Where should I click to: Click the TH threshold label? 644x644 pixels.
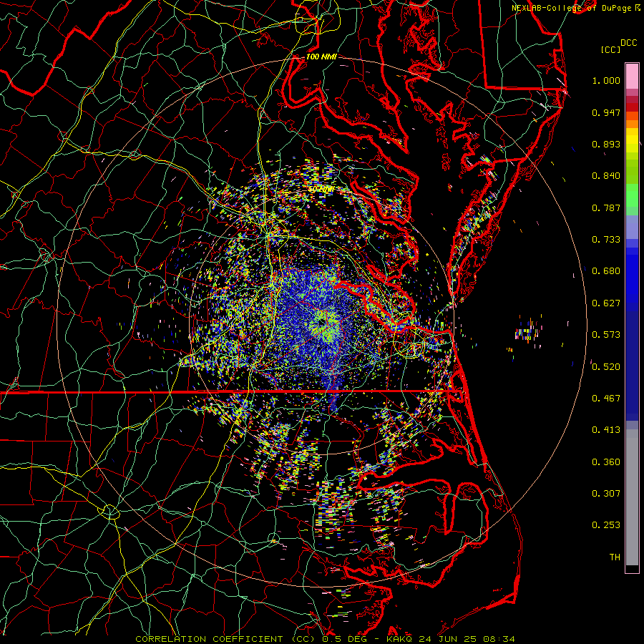(x=615, y=557)
